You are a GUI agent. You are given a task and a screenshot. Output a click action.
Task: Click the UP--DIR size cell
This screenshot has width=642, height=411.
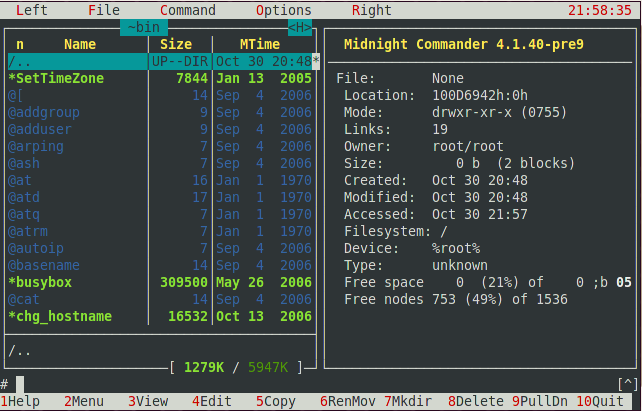click(180, 61)
